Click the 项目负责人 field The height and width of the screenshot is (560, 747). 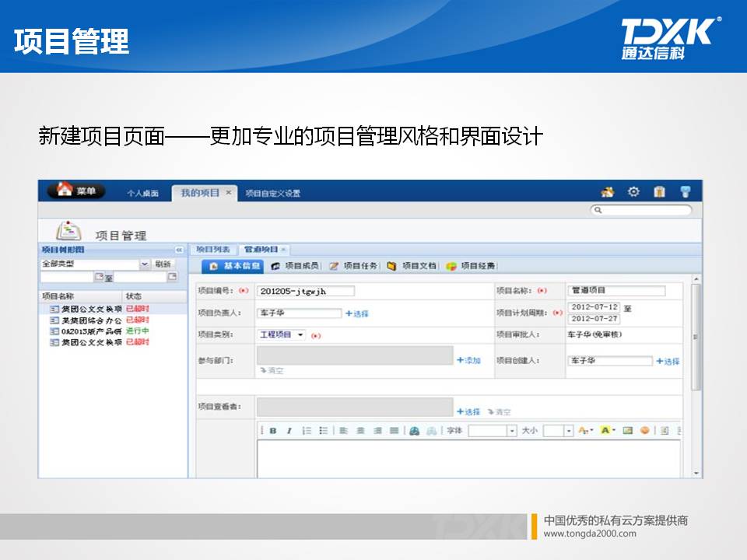click(x=299, y=313)
